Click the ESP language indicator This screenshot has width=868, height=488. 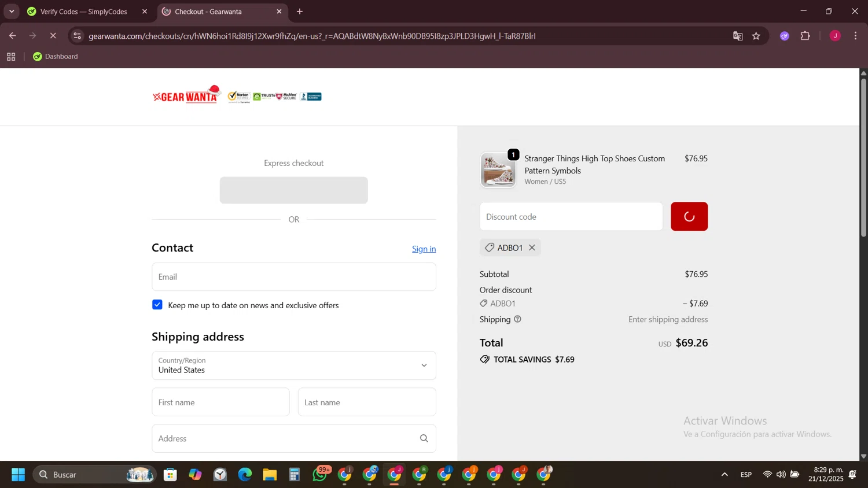pos(746,475)
